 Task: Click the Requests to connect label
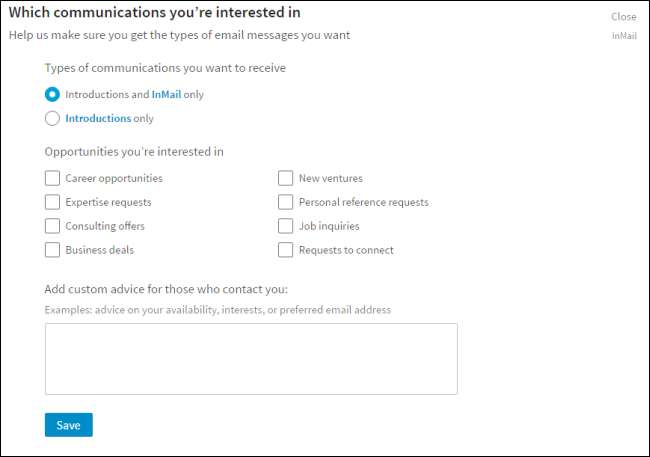(346, 250)
